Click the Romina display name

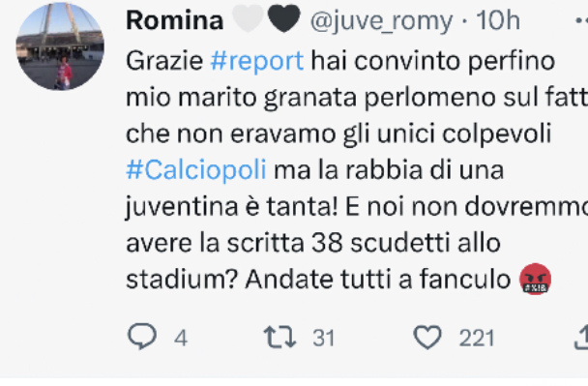pos(175,20)
